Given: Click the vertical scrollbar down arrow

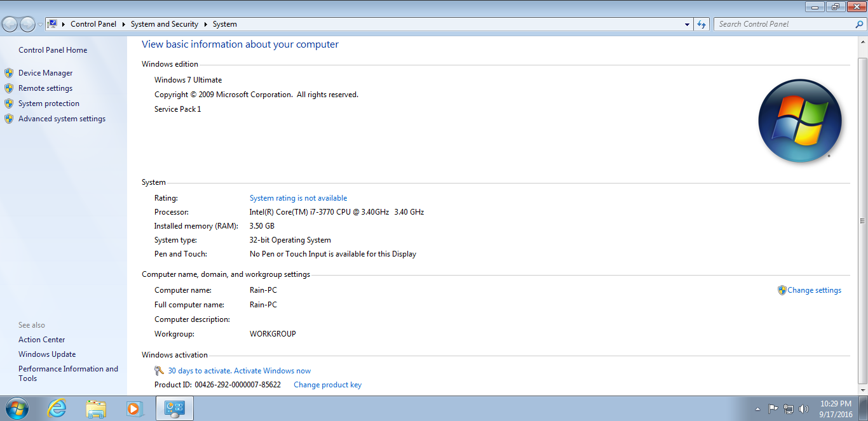Looking at the screenshot, I should [x=862, y=390].
